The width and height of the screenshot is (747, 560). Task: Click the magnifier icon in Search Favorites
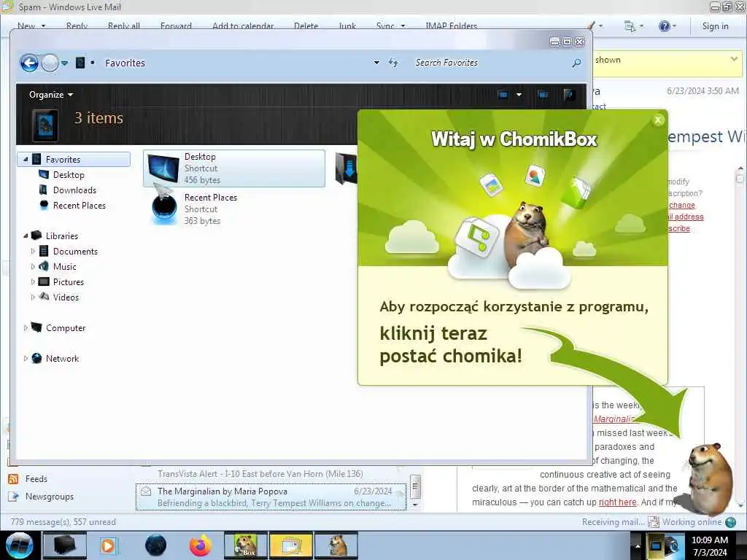click(x=576, y=63)
